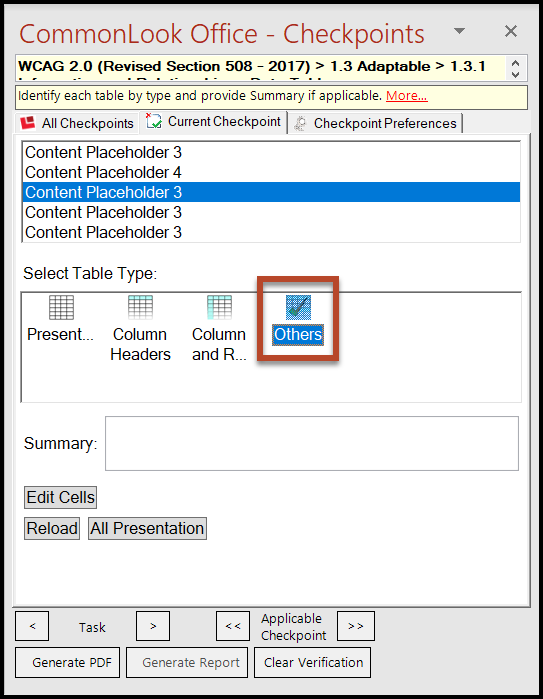Click the Edit Cells button

[x=61, y=498]
